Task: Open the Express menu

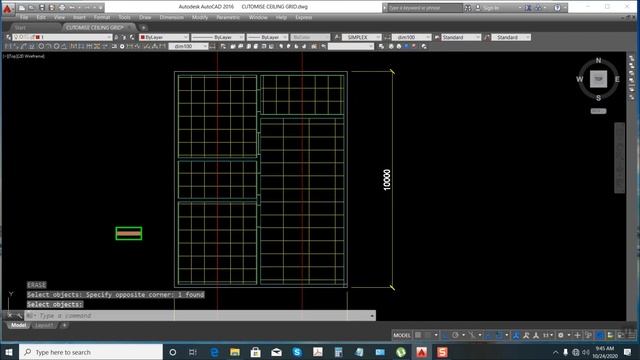Action: (303, 18)
